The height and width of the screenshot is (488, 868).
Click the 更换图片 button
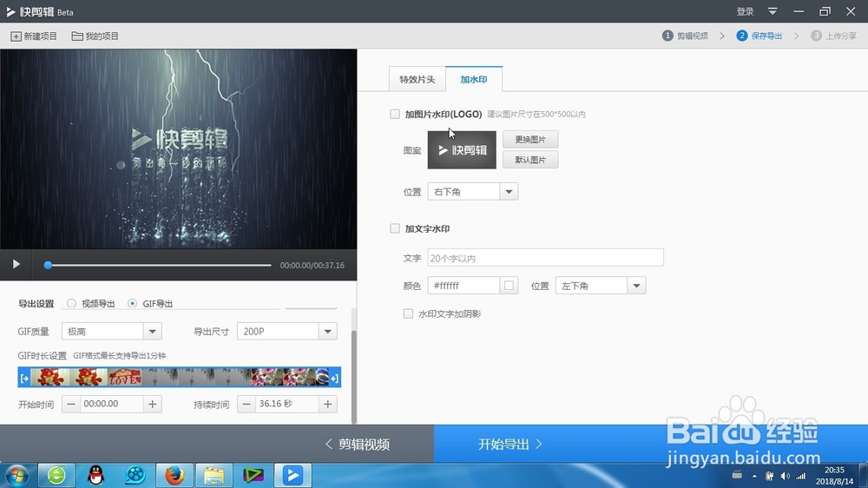[530, 139]
